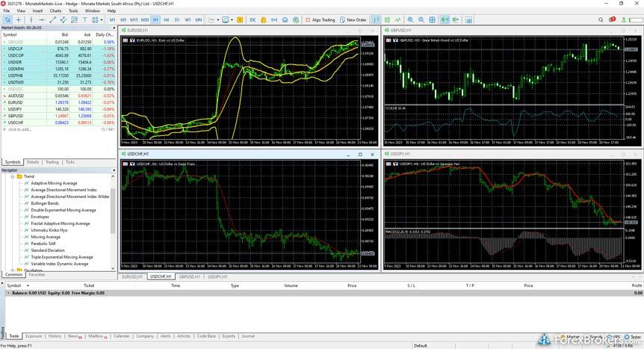Viewport: 644px width, 349px height.
Task: Open the shapes objects dropdown
Action: pos(97,19)
